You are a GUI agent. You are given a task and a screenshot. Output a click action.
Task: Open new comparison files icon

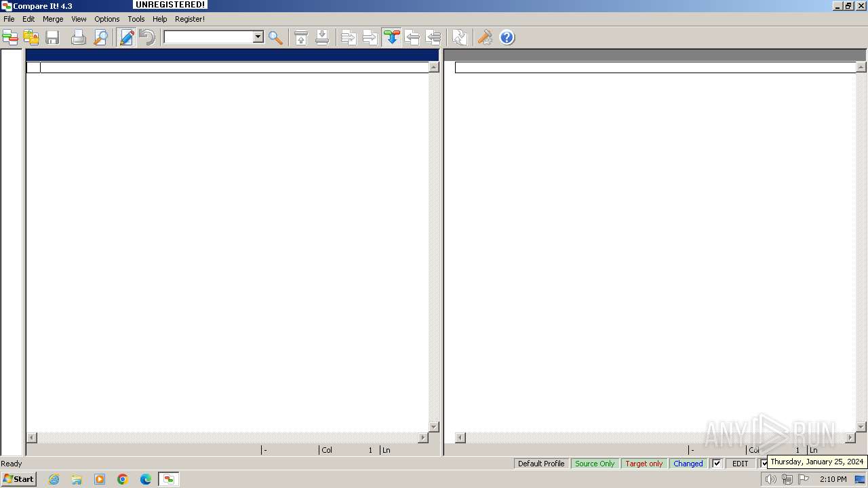(x=10, y=37)
